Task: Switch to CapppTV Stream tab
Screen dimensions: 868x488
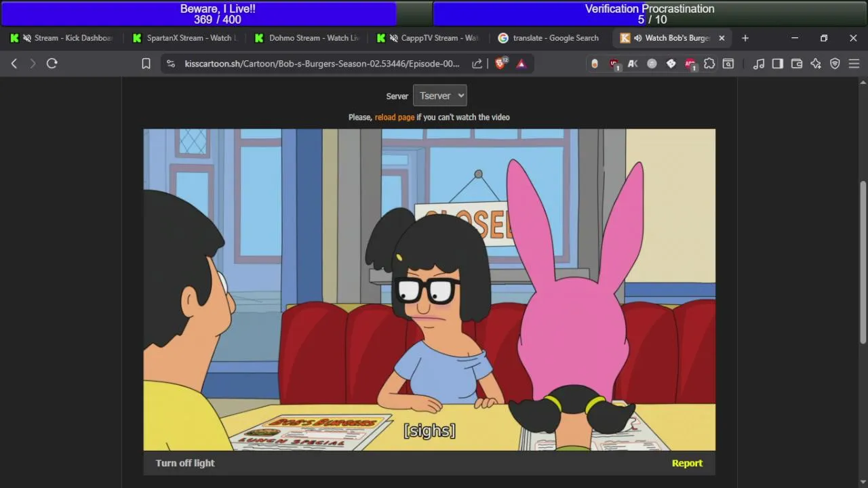Action: coord(429,38)
